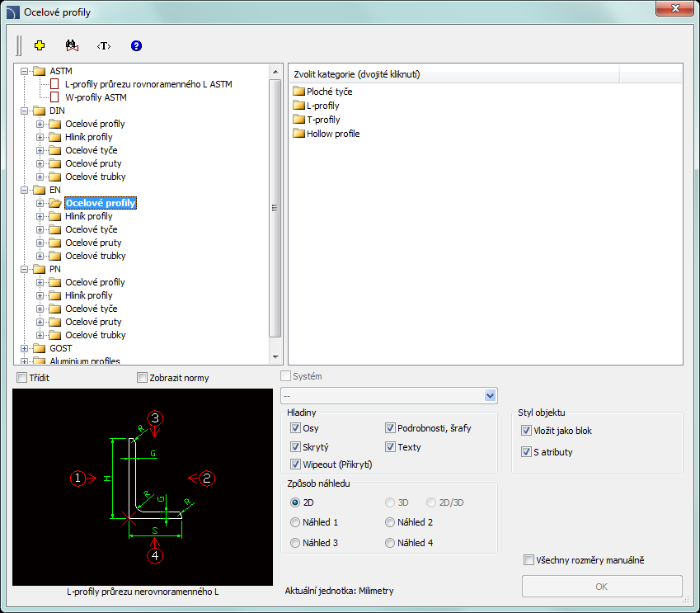This screenshot has height=613, width=700.
Task: Uncheck Podrobnosti, šrafy checkbox
Action: 390,428
